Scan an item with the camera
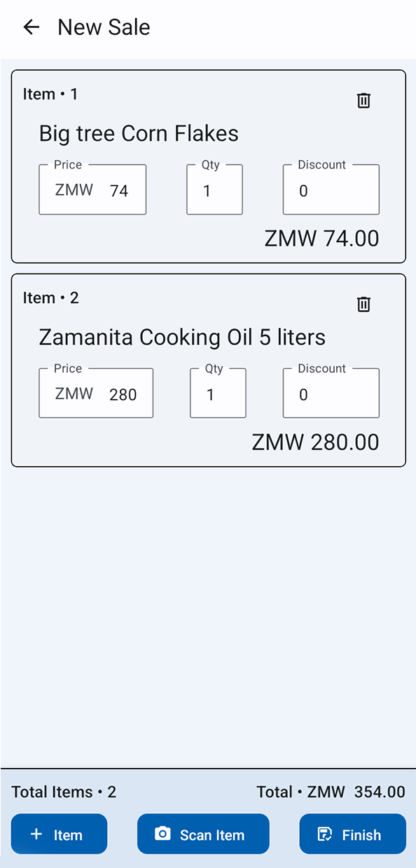This screenshot has width=416, height=868. (203, 834)
